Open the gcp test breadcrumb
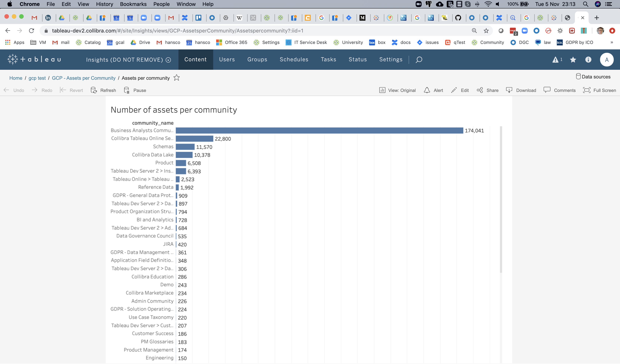Screen dimensions: 620x364 click(x=37, y=78)
